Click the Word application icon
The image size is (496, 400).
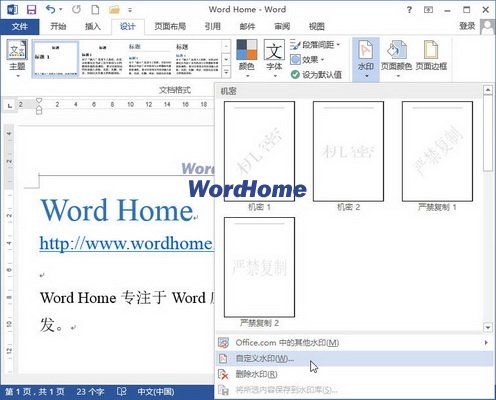[x=12, y=10]
